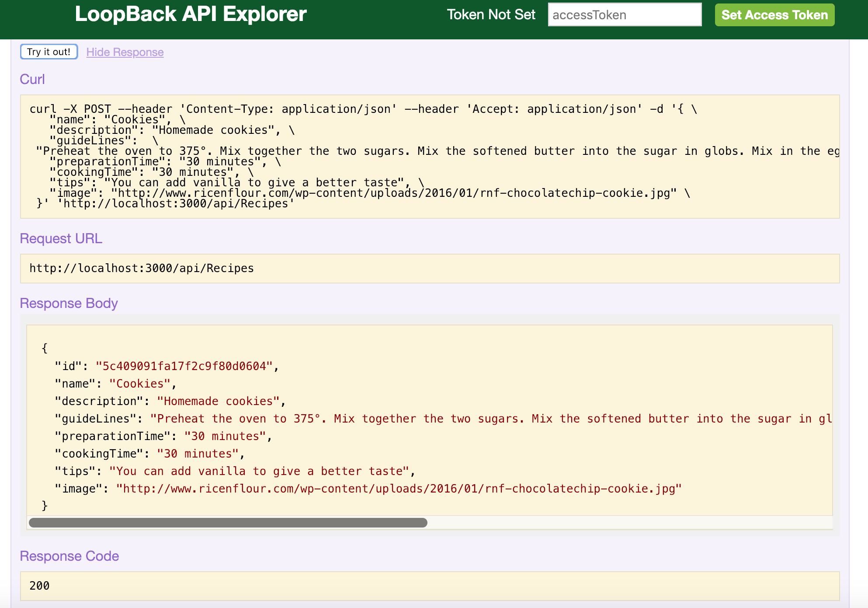The height and width of the screenshot is (608, 868).
Task: Click the LoopBack API Explorer title
Action: [191, 14]
